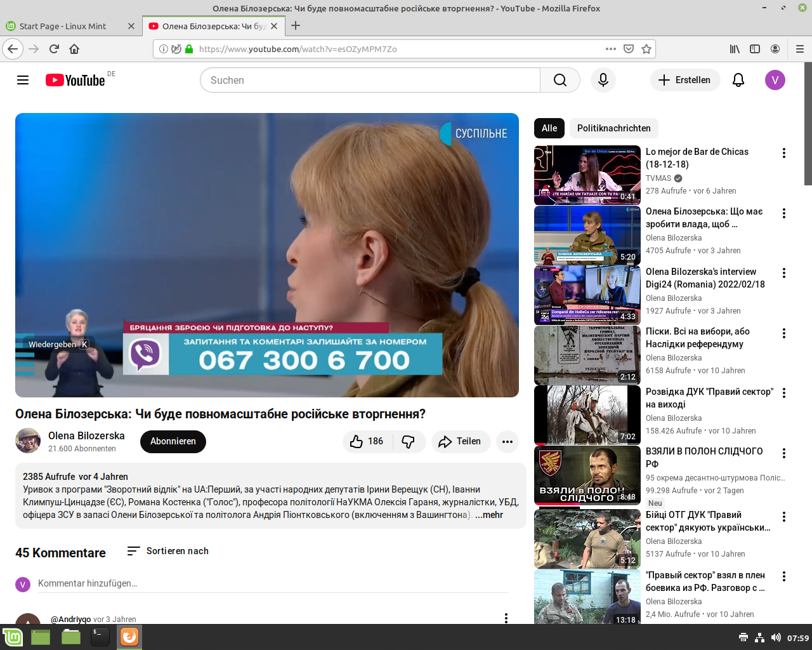Open Firefox account icon in toolbar
This screenshot has height=650, width=812.
tap(775, 49)
